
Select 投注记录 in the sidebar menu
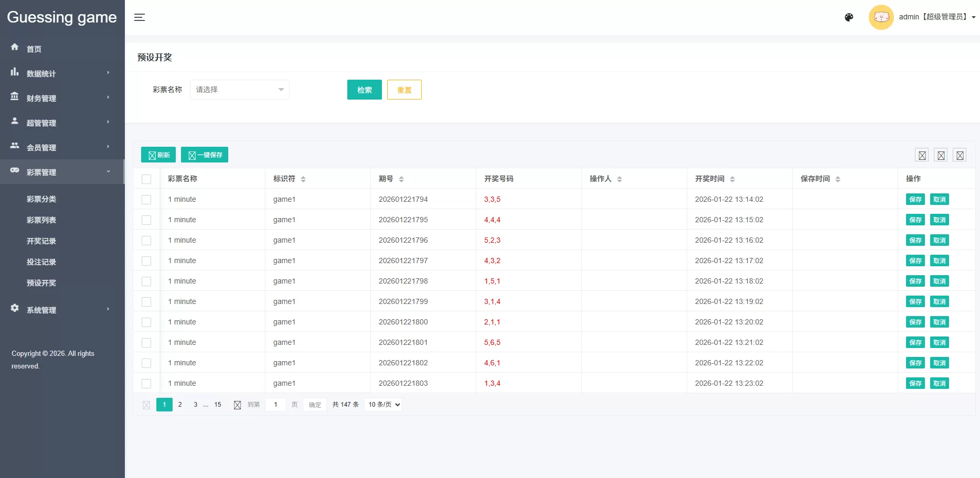click(x=41, y=262)
